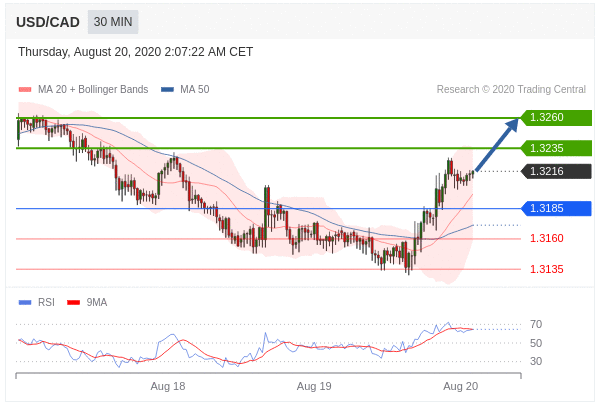
Task: Click the RSI blue legend swatch
Action: coord(25,302)
